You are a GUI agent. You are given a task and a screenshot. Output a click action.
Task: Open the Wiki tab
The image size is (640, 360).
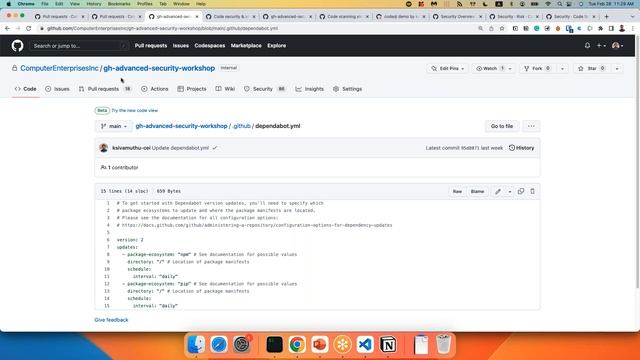(225, 89)
